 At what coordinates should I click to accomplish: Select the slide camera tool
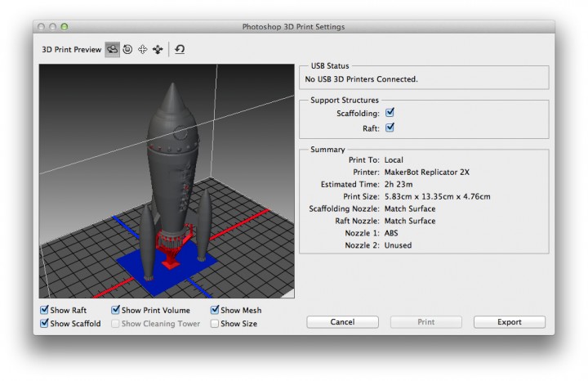[158, 49]
